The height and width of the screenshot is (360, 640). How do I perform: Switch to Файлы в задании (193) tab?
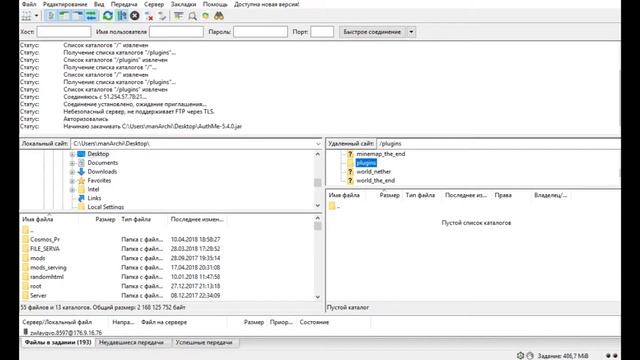pos(58,342)
